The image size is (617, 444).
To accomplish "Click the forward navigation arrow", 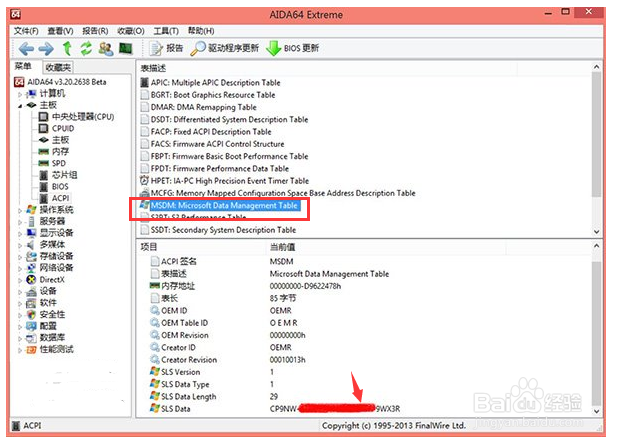I will (46, 49).
